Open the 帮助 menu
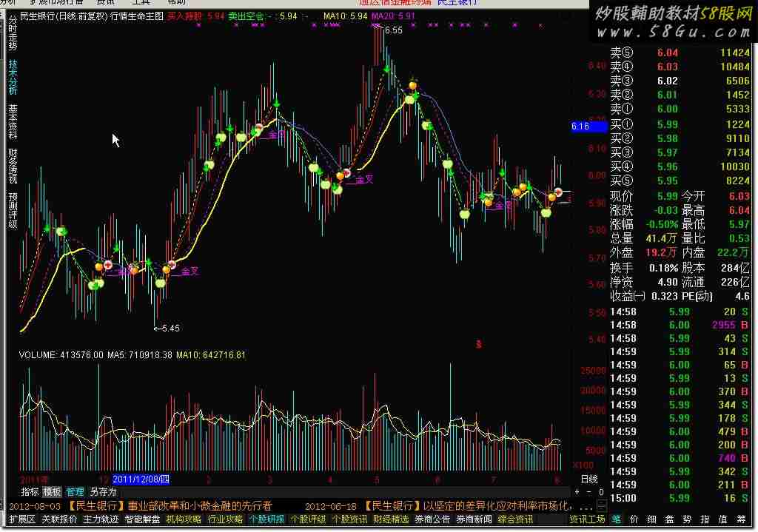This screenshot has width=758, height=532. (176, 2)
